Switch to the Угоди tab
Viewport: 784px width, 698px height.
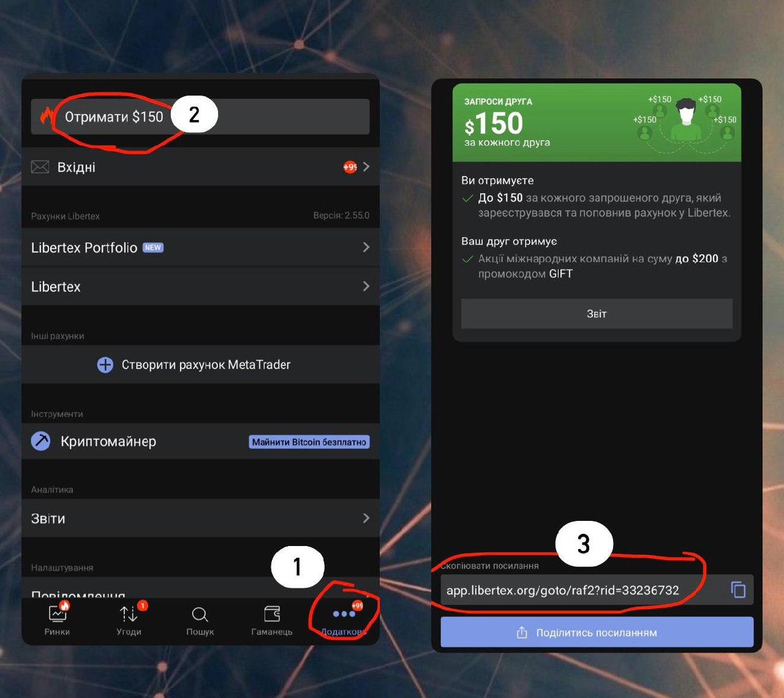(129, 619)
